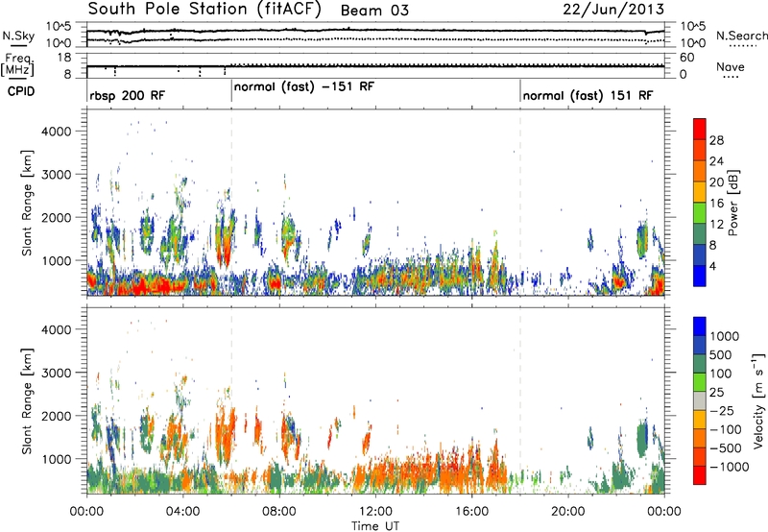The width and height of the screenshot is (768, 532).
Task: Click the 'Beam 03' label
Action: point(374,11)
